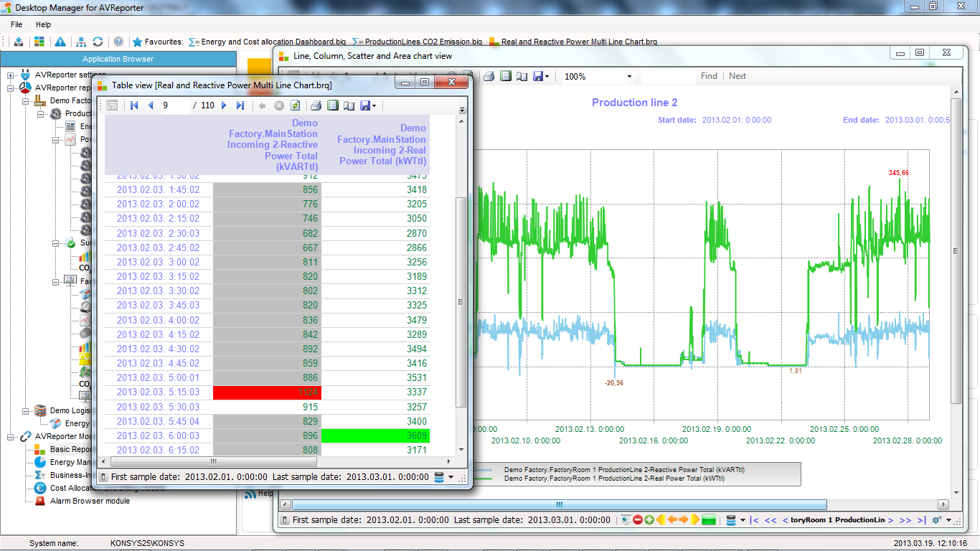Open Real and Reactive Power Multi Line Chart favourite
Image resolution: width=980 pixels, height=551 pixels.
pos(573,42)
